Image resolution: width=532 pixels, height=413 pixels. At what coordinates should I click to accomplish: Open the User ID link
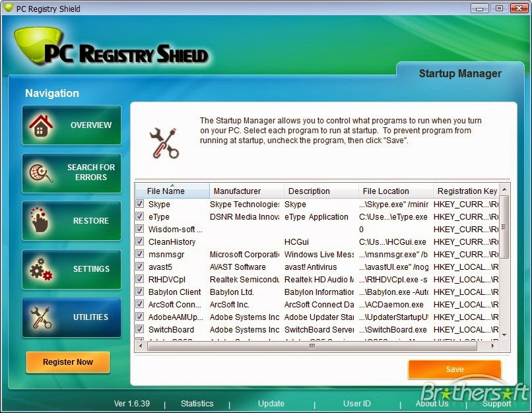click(x=356, y=404)
